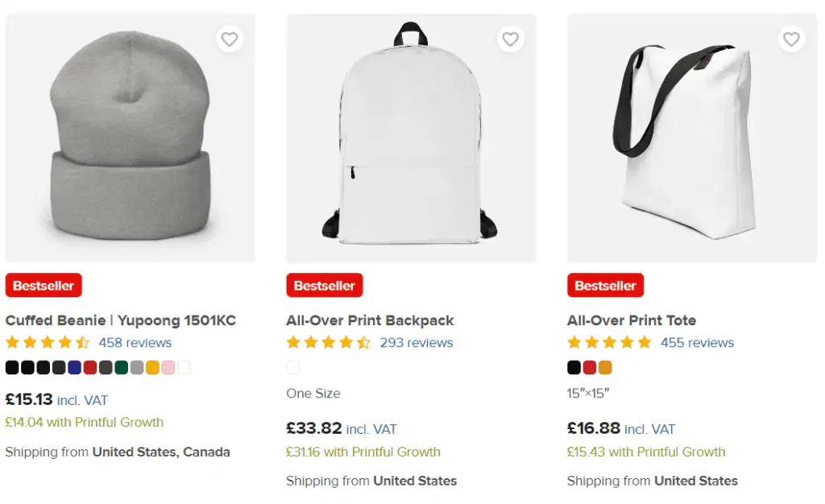This screenshot has width=825, height=504.
Task: Click the Printful Growth price link for the tote
Action: [646, 452]
